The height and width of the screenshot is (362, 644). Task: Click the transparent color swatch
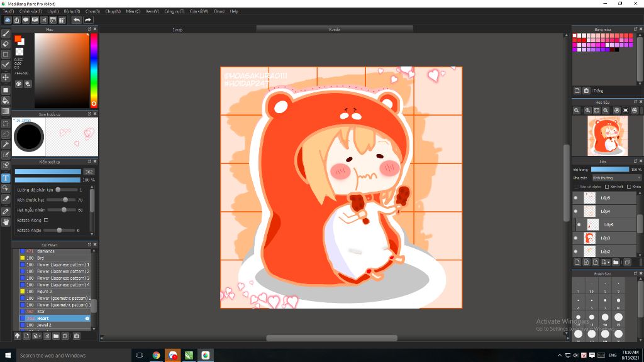click(19, 52)
